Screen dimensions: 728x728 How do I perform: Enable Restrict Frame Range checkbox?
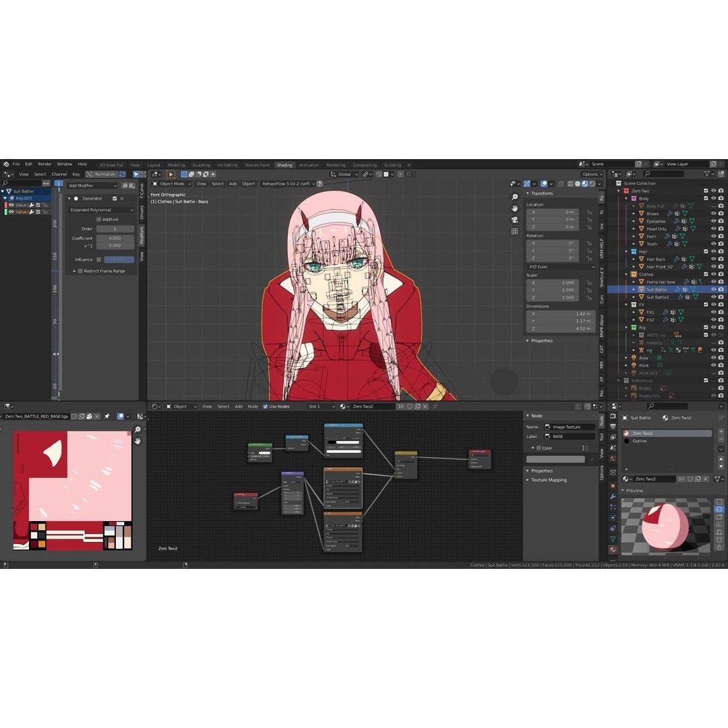(x=80, y=271)
